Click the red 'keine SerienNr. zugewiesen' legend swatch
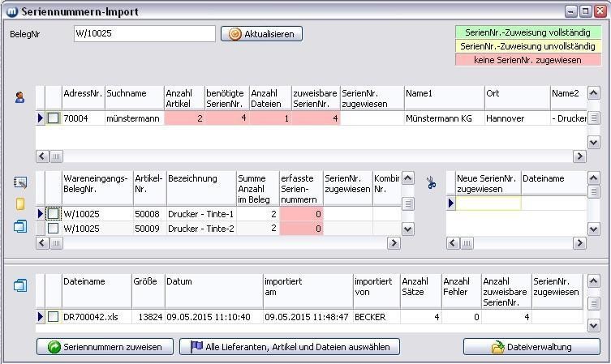Viewport: 611px width, 364px height. point(528,60)
